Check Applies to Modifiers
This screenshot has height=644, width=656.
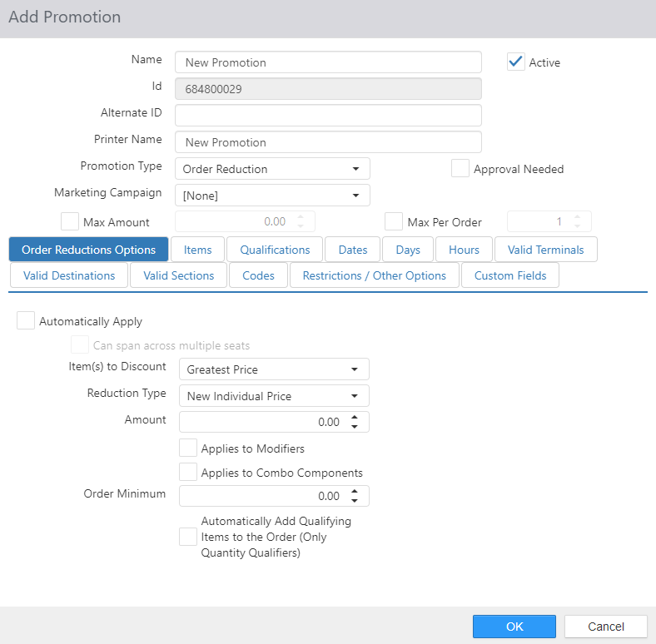(188, 448)
